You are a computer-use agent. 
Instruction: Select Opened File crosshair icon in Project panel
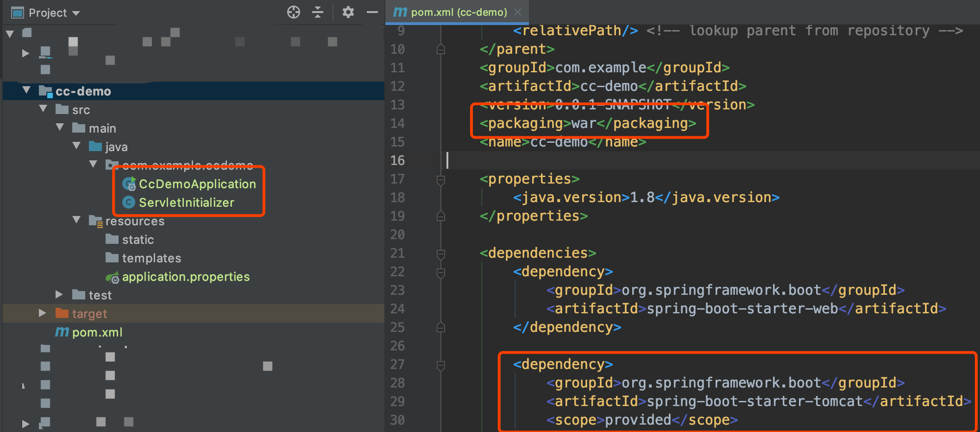point(293,13)
